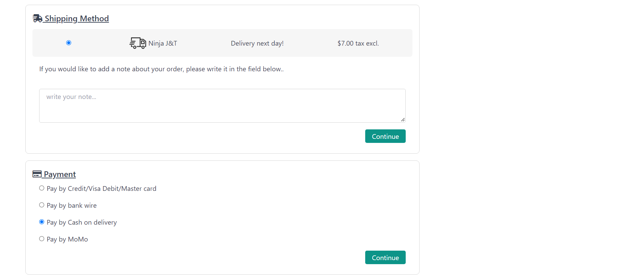Click the credit card icon beside Payment

coord(37,174)
